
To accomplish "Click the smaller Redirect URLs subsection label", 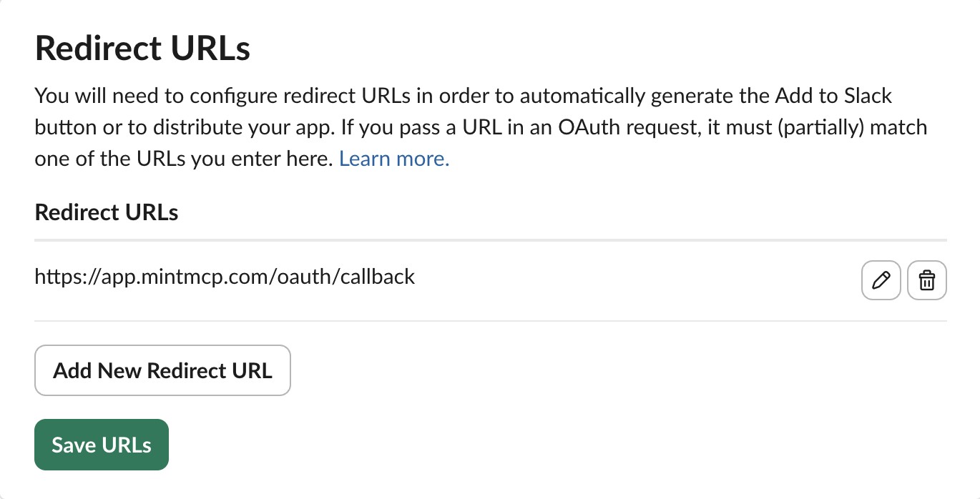I will (x=107, y=212).
